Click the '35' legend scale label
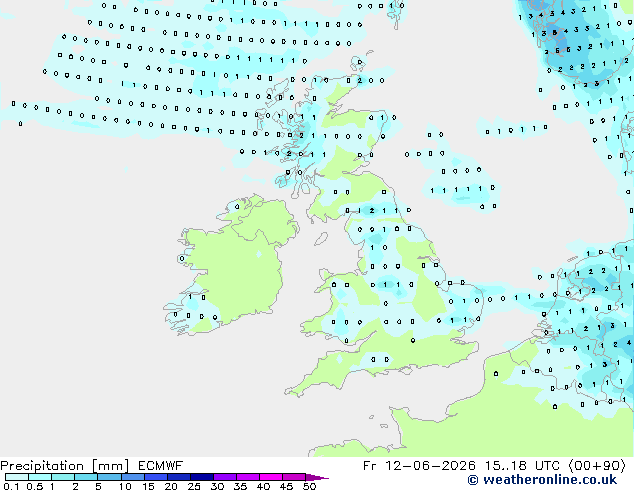The image size is (634, 490). coord(240,486)
